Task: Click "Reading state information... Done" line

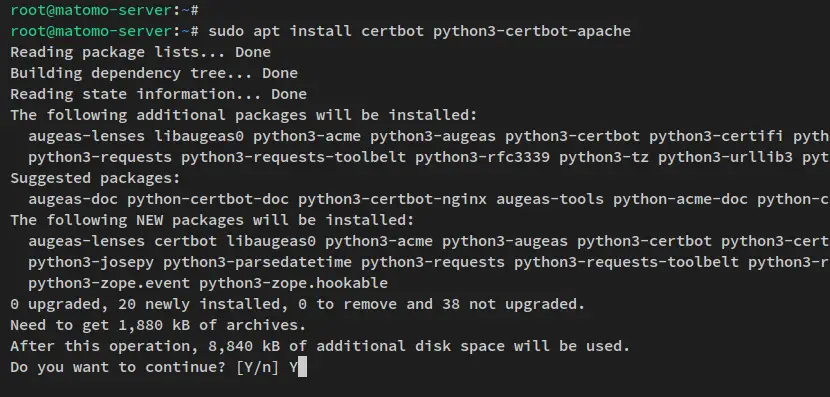Action: tap(158, 94)
